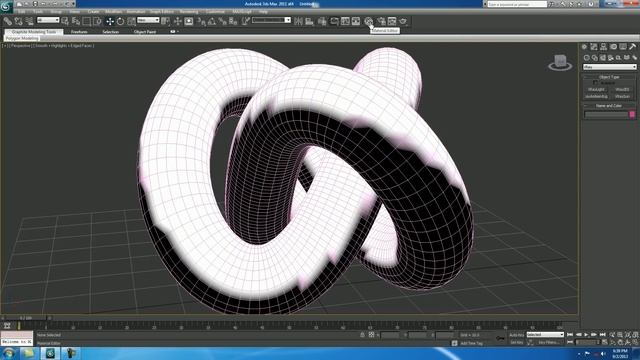Toggle the AutoGrid checkbox

pyautogui.click(x=595, y=83)
